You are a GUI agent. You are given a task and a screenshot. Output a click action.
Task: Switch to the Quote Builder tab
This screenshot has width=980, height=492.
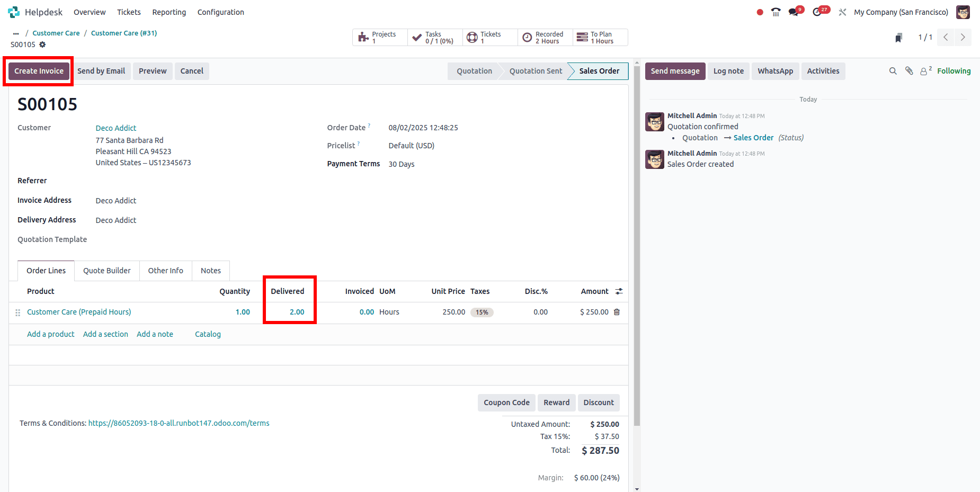[x=106, y=271]
